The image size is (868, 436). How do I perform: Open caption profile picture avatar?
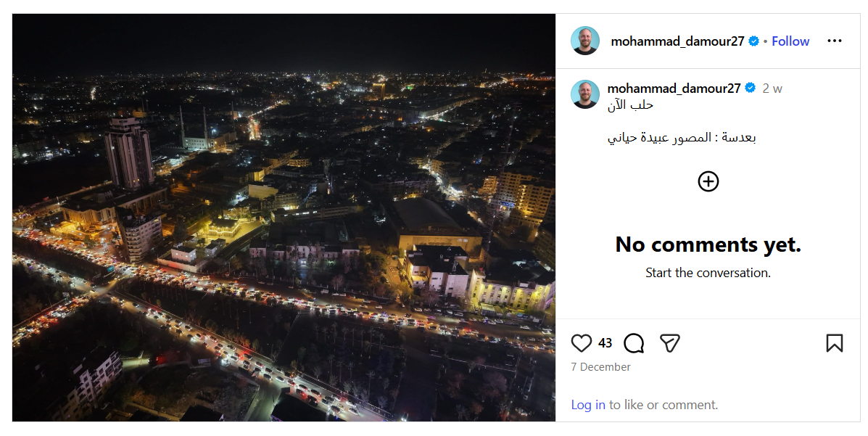[x=585, y=94]
